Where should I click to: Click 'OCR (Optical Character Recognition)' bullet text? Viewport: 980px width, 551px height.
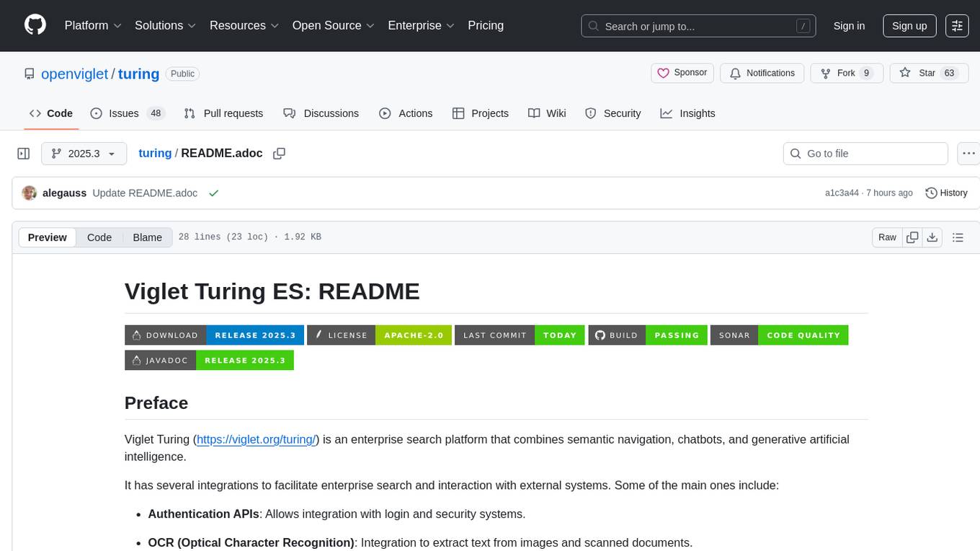[251, 542]
